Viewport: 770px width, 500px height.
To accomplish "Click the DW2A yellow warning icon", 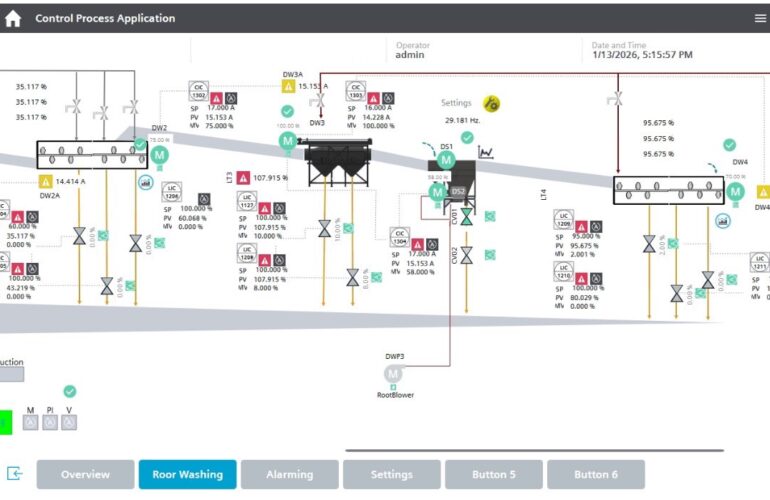I will (45, 182).
